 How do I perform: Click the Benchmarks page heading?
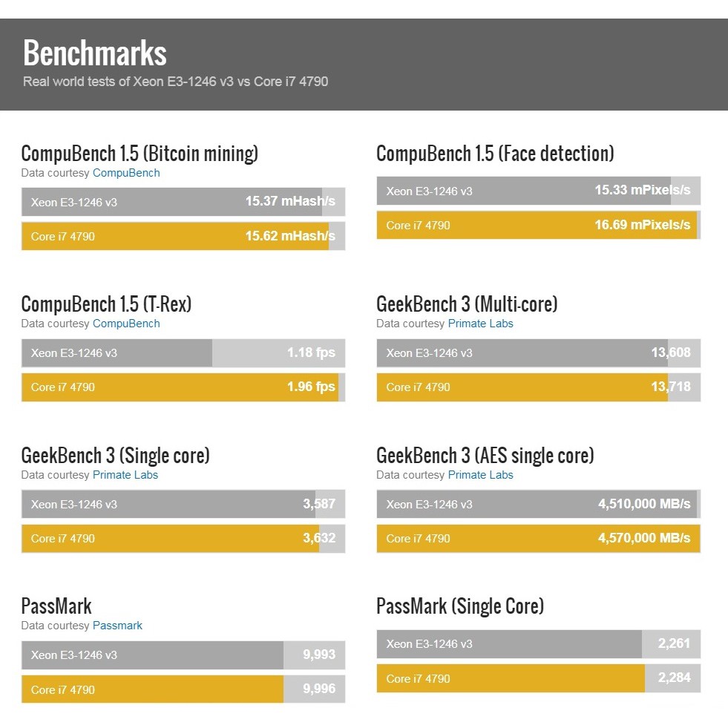click(x=95, y=53)
